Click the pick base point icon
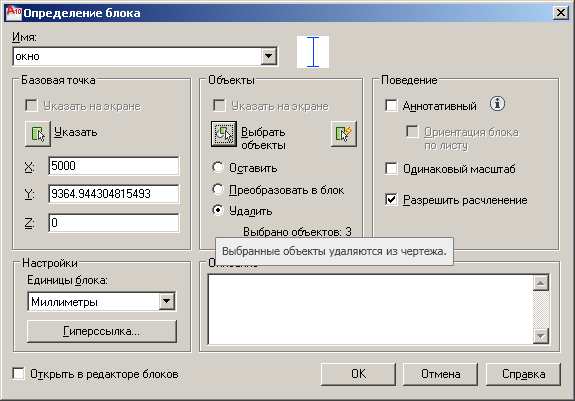The height and width of the screenshot is (401, 575). point(38,134)
